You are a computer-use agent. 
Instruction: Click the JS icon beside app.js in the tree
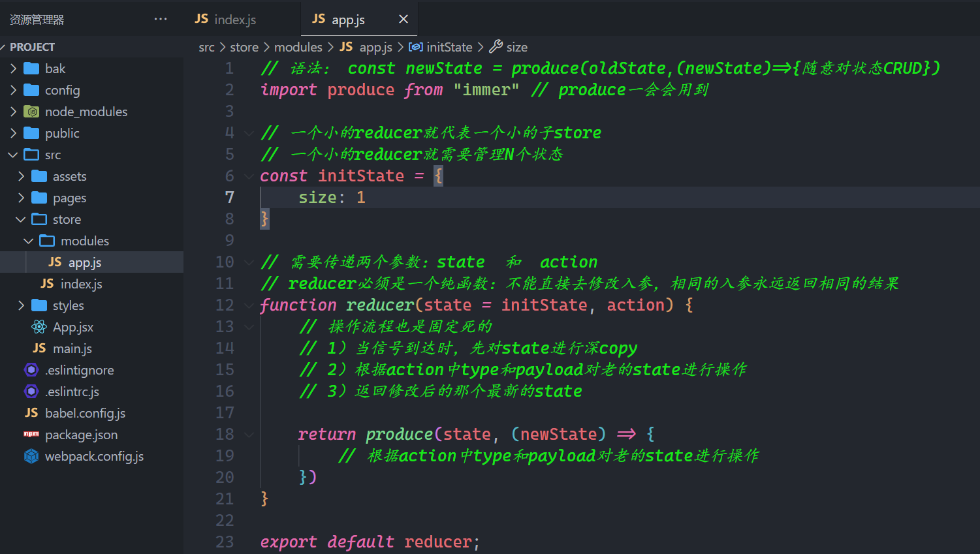tap(55, 262)
